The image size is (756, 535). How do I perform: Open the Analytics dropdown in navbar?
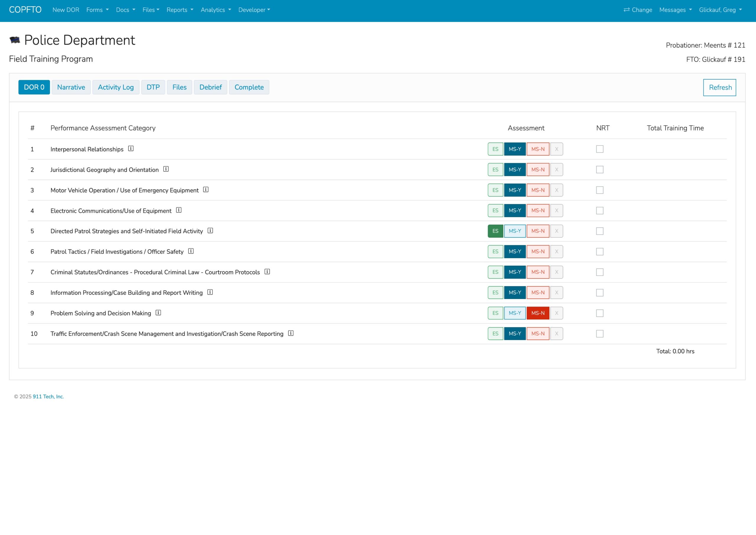click(x=216, y=10)
